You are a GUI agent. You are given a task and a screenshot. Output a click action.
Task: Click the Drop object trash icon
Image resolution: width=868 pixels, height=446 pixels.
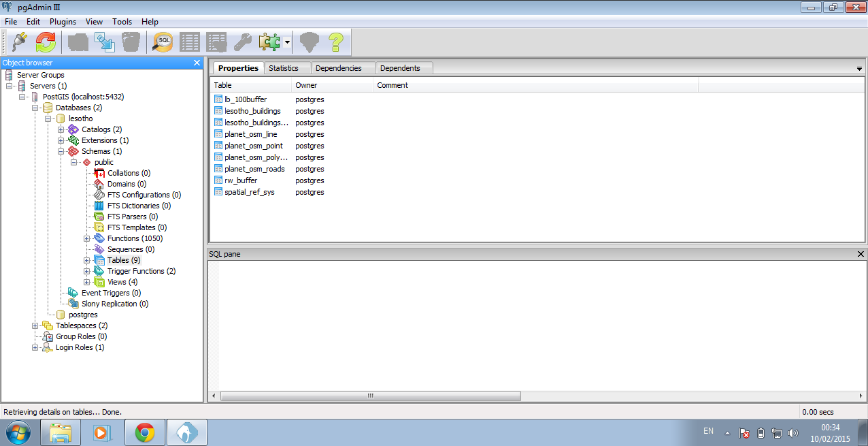coord(131,42)
